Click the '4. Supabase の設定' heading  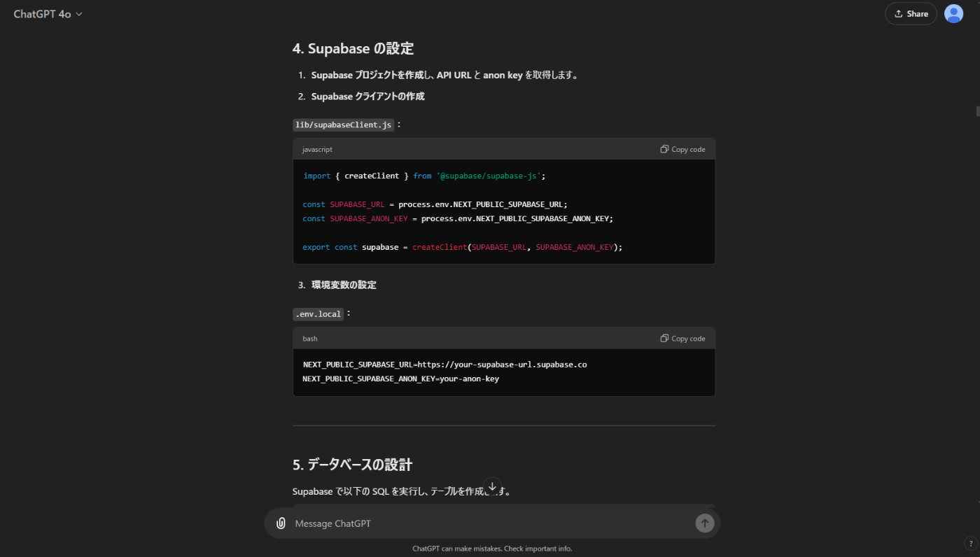353,49
